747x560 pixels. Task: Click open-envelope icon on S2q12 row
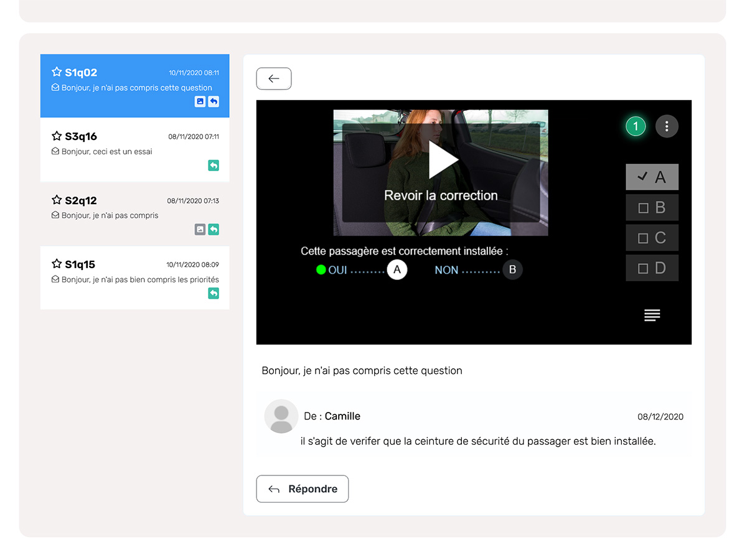(x=55, y=215)
